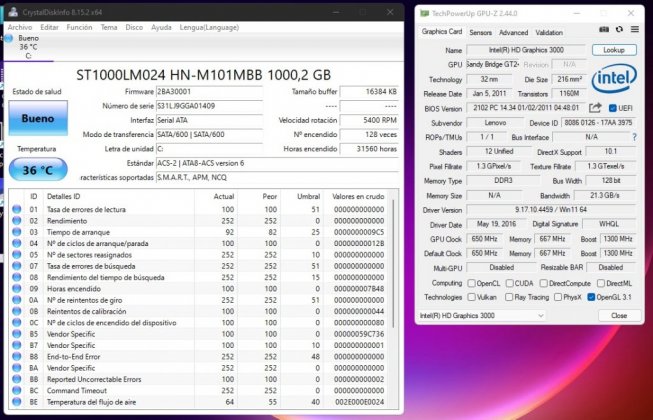The image size is (653, 420).
Task: Click status icon for Horas encendido row 09
Action: pos(17,288)
